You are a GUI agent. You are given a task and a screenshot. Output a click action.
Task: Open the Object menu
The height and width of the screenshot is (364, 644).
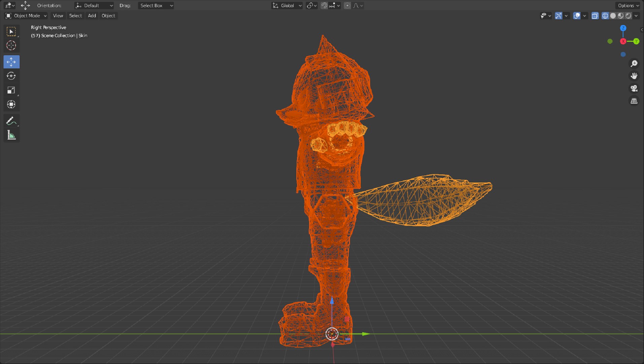pyautogui.click(x=108, y=16)
